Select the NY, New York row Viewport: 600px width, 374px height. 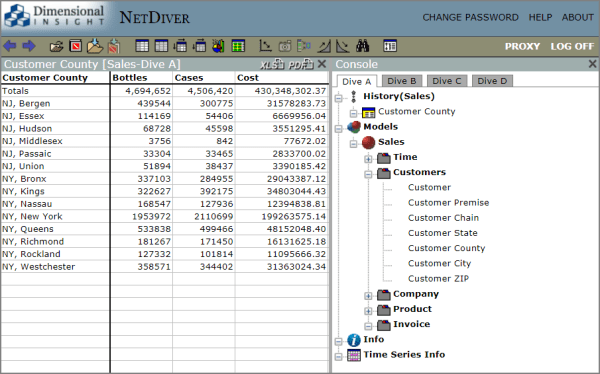coord(165,216)
